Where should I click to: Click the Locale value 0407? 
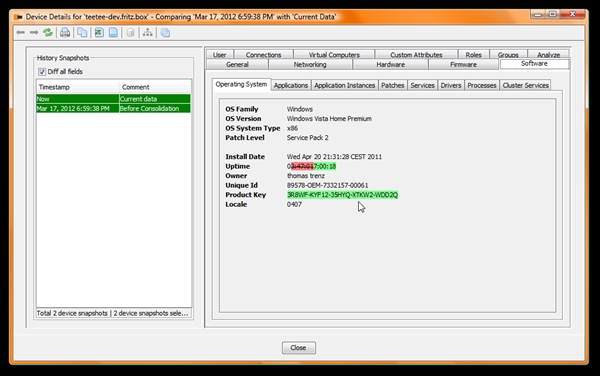tap(294, 205)
